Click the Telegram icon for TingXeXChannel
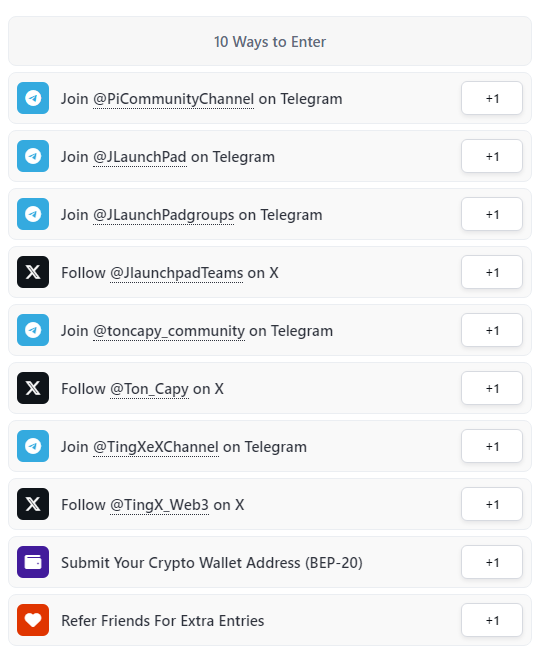This screenshot has height=652, width=540. pos(33,446)
